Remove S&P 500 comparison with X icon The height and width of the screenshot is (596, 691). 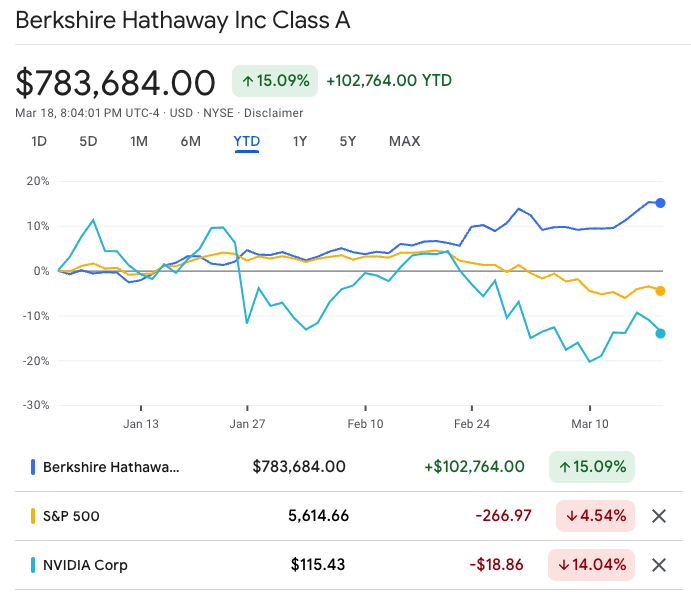click(659, 516)
